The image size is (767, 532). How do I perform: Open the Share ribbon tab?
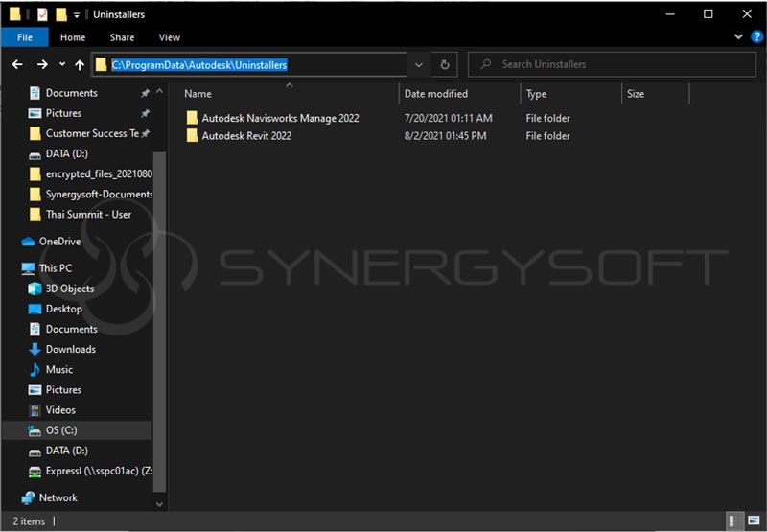coord(123,37)
